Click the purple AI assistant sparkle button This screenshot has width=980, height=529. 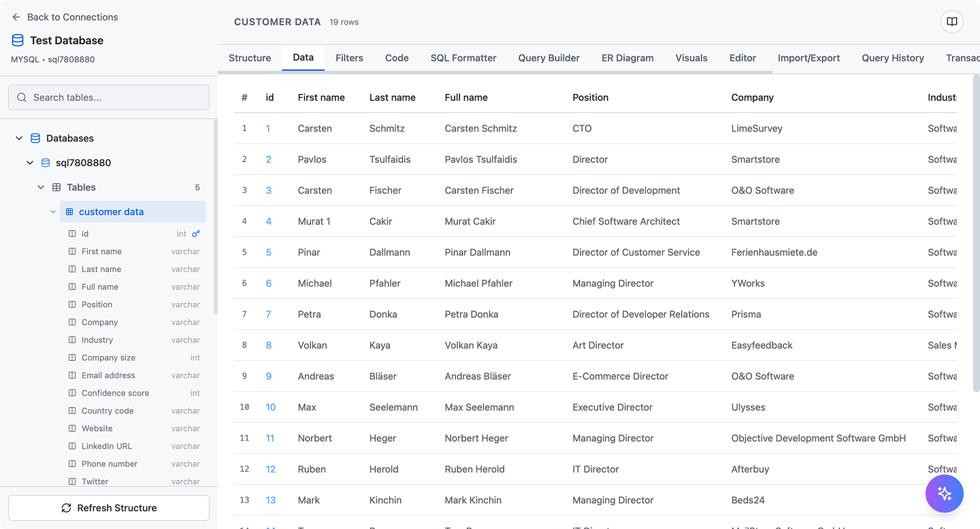tap(945, 494)
